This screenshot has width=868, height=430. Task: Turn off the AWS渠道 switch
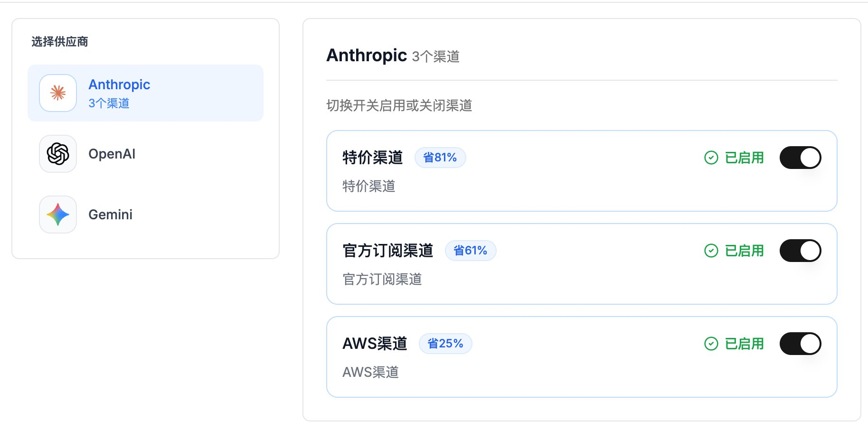coord(800,344)
